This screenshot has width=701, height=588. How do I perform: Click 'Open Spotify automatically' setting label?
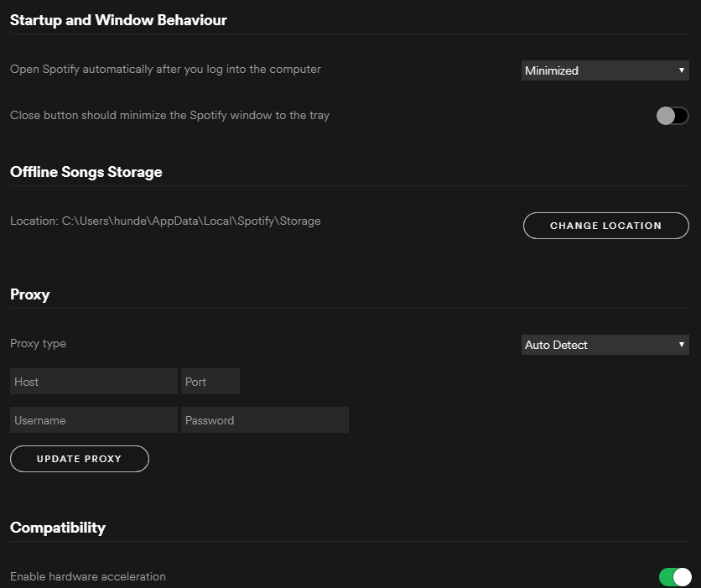click(165, 70)
